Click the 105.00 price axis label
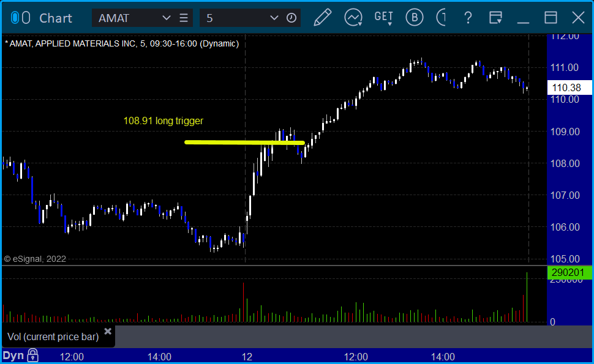 tap(565, 259)
